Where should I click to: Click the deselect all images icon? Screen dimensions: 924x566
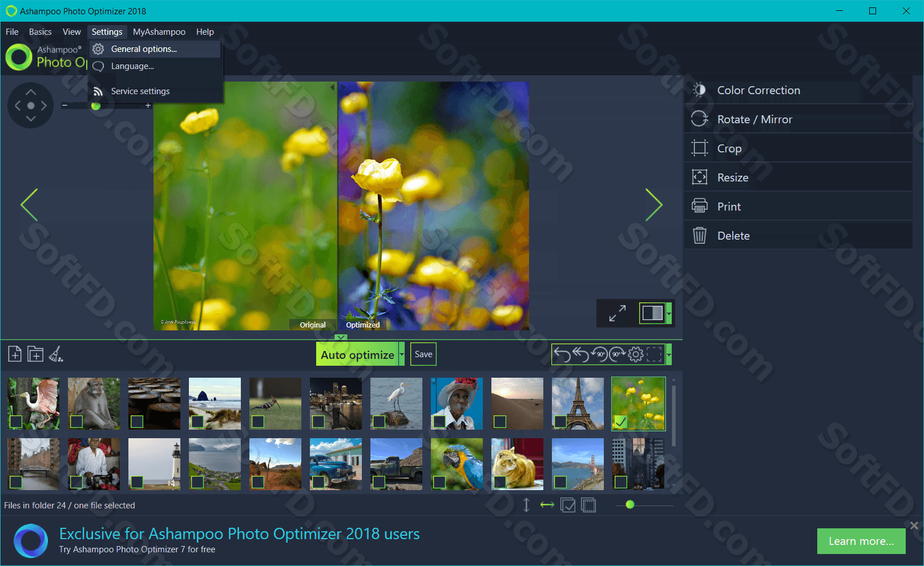[588, 505]
